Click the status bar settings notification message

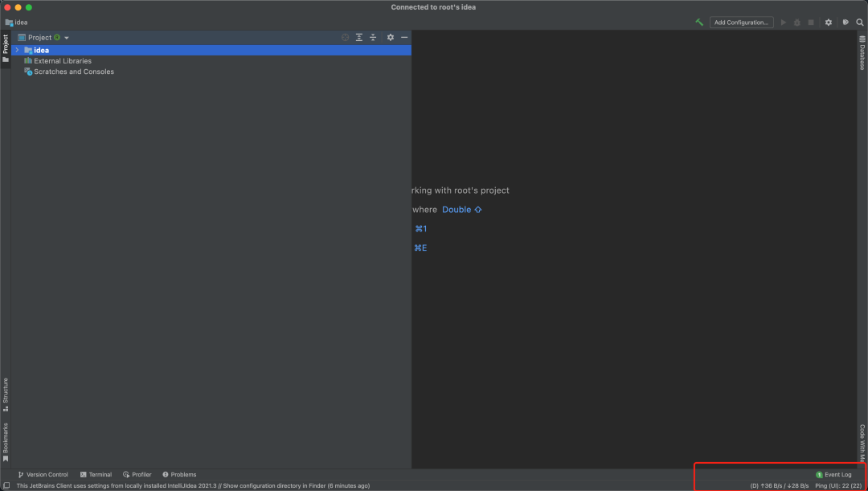coord(193,485)
